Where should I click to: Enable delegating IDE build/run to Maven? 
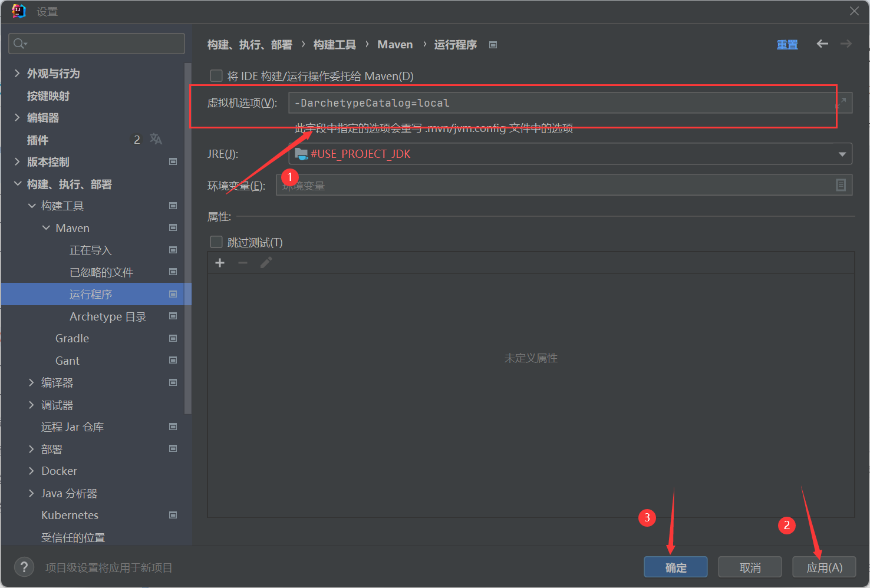pyautogui.click(x=216, y=76)
